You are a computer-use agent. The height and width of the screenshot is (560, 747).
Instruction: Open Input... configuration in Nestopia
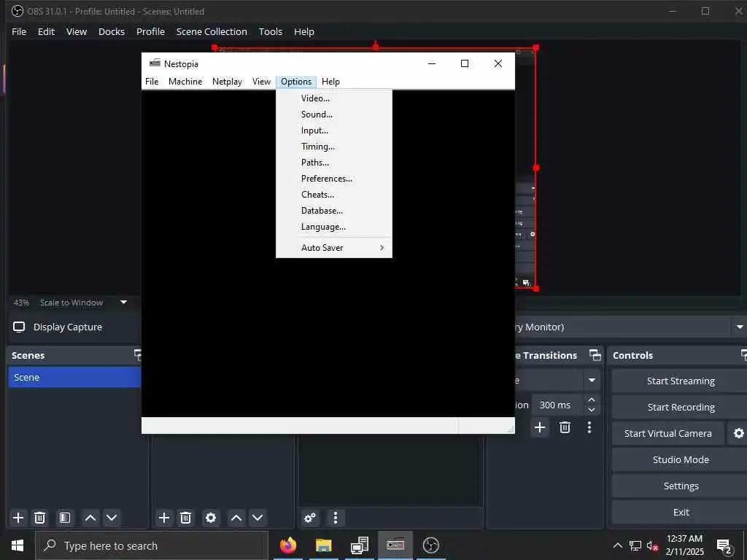coord(334,131)
